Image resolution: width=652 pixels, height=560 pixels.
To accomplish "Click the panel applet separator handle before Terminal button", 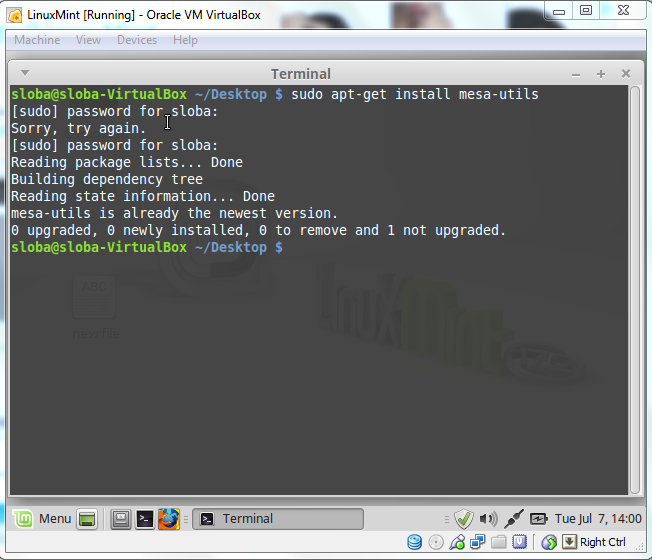I will [x=186, y=519].
